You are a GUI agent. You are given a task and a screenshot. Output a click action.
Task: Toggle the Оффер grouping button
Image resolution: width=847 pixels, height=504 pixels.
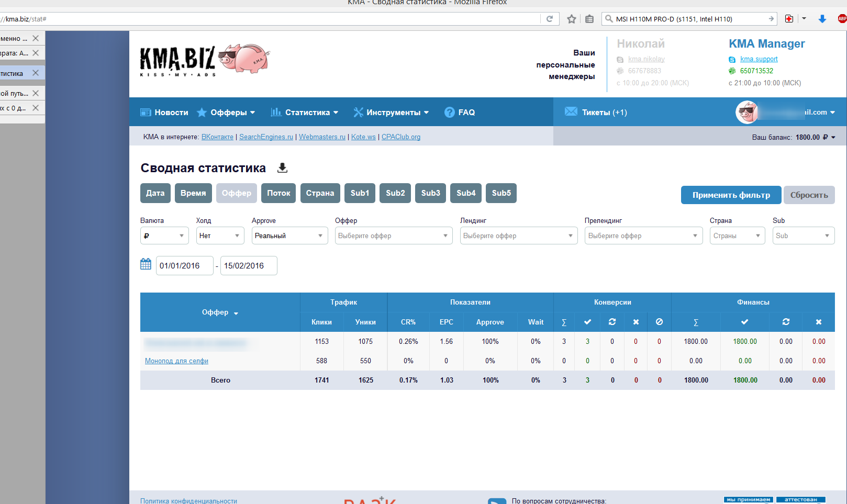(x=236, y=193)
